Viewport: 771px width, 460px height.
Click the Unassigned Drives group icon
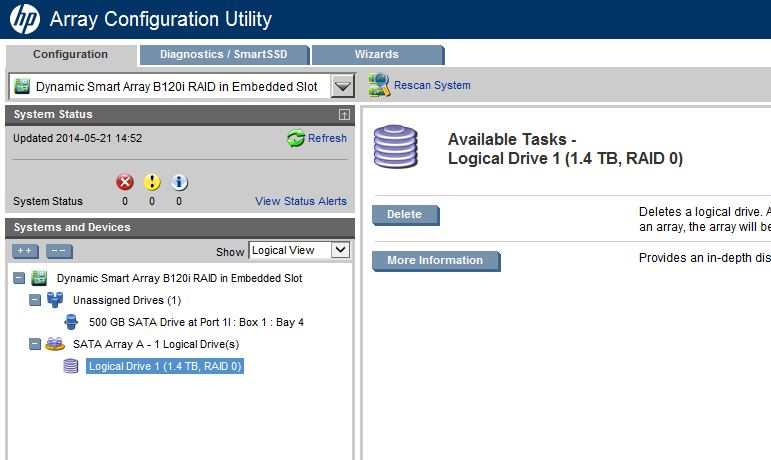(x=55, y=300)
